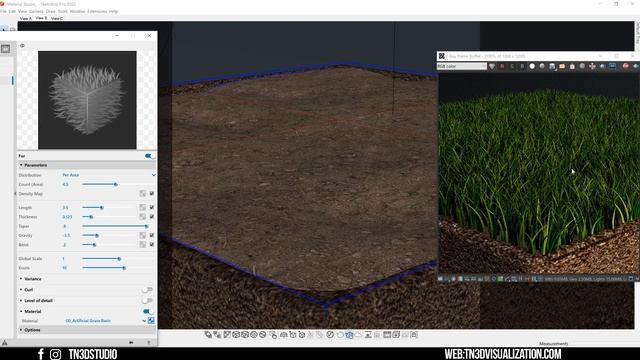Click the cloud-shaped icon in bottom toolbar

358,335
